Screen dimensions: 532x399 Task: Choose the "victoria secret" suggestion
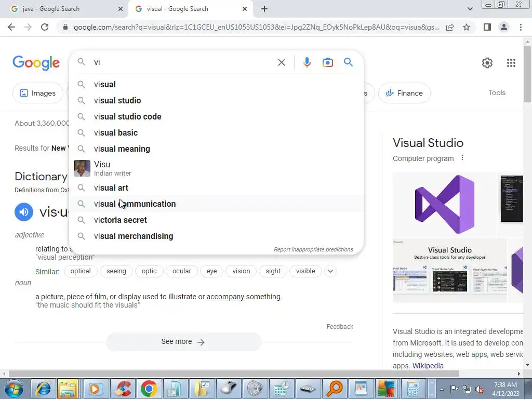point(216,220)
